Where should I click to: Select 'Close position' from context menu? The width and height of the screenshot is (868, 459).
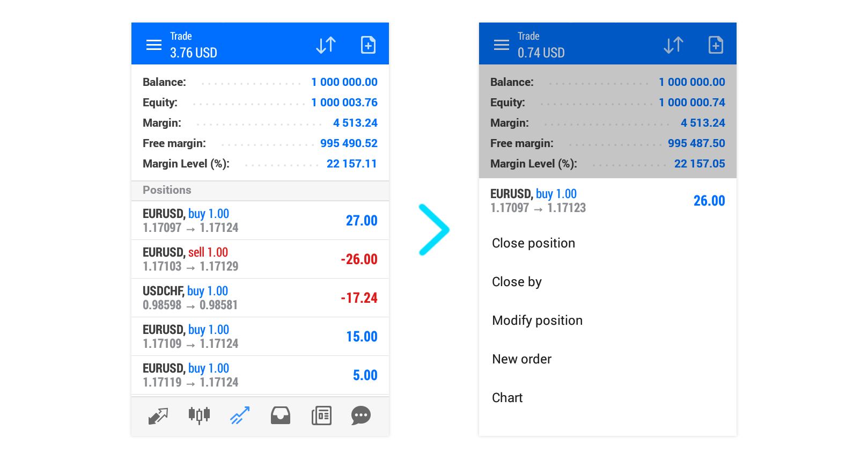coord(533,243)
